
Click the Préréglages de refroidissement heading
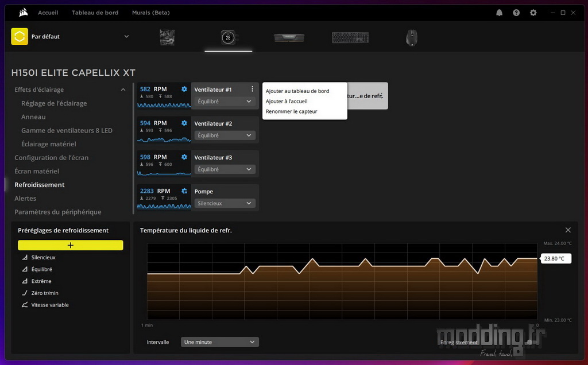pyautogui.click(x=63, y=231)
